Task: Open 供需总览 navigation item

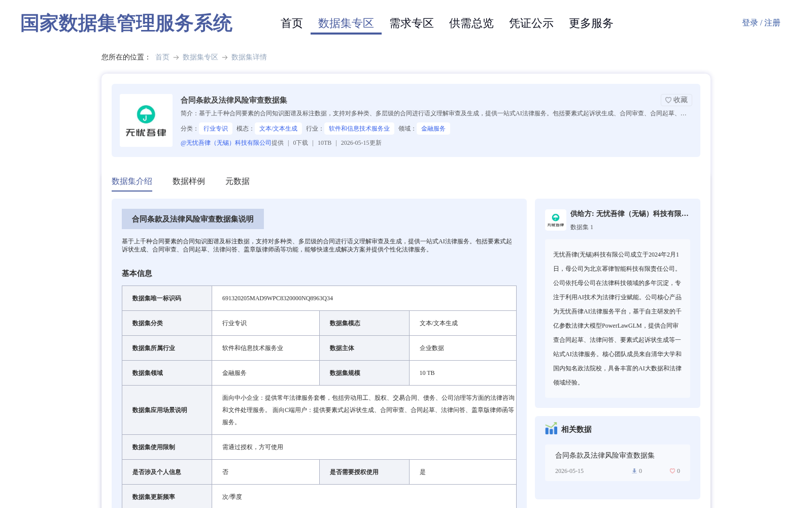Action: (x=471, y=23)
